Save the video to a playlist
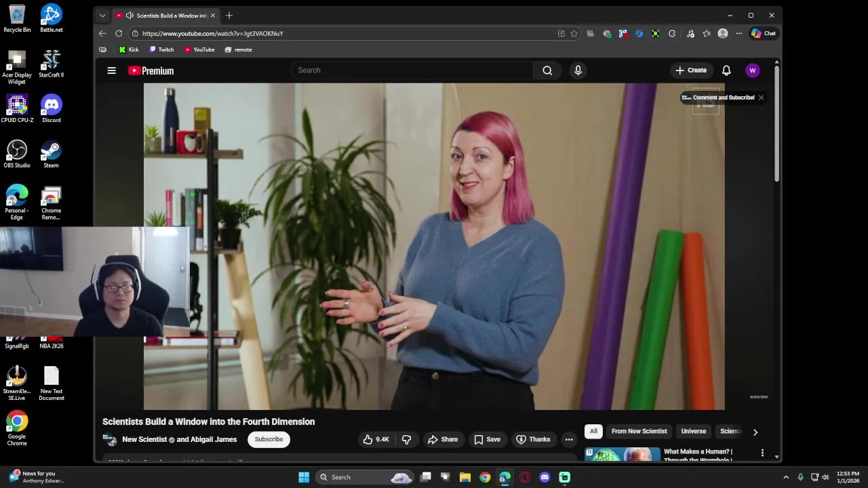Viewport: 868px width, 488px height. point(488,439)
